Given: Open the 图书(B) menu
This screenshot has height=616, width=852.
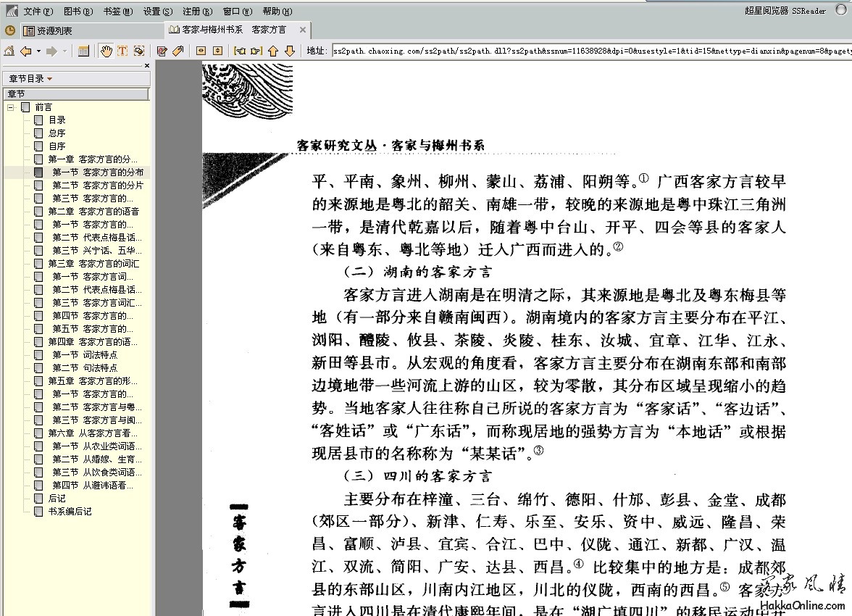Looking at the screenshot, I should coord(78,11).
